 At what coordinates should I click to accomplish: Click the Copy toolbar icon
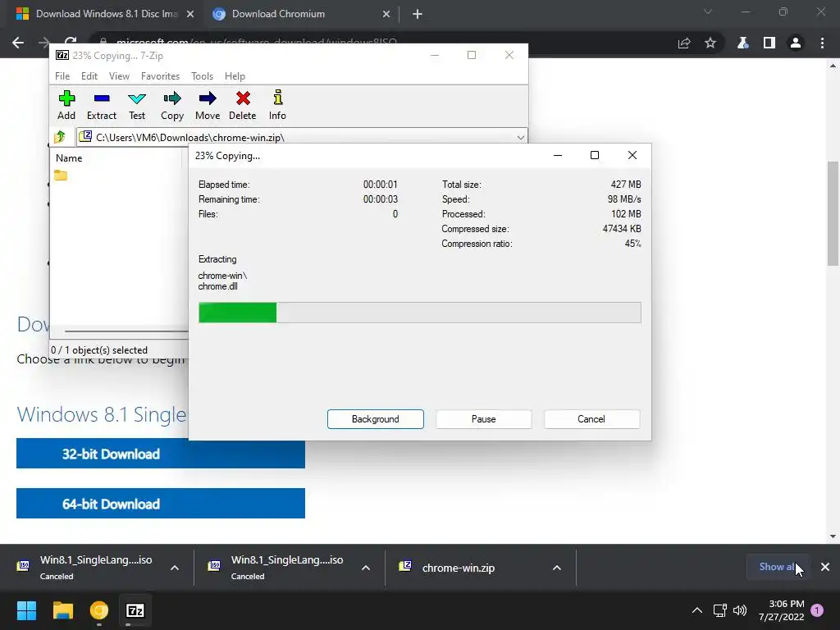coord(172,105)
